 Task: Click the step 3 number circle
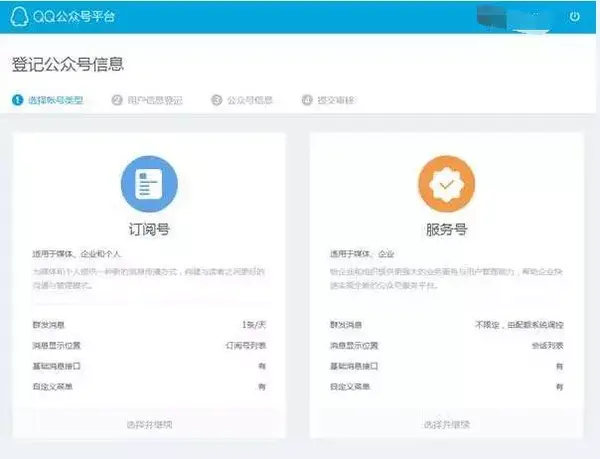[216, 100]
